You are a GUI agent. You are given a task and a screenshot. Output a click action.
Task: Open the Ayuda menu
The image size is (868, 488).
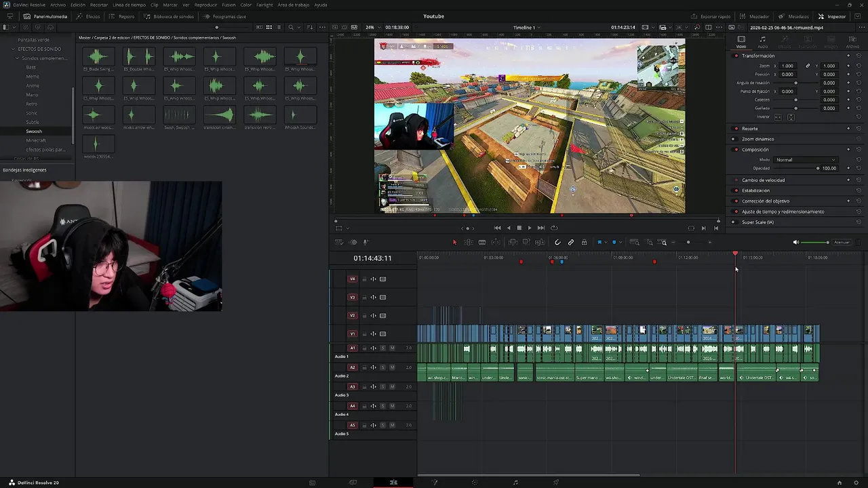320,5
